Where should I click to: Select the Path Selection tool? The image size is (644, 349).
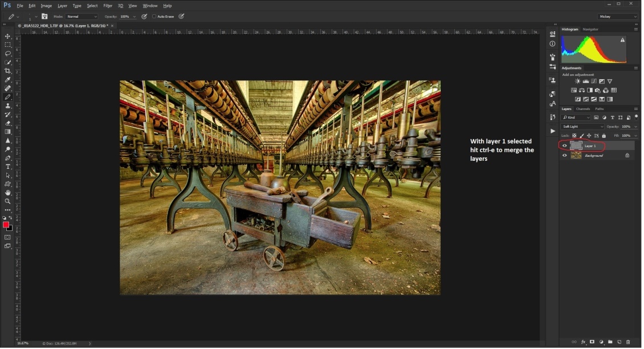tap(7, 175)
